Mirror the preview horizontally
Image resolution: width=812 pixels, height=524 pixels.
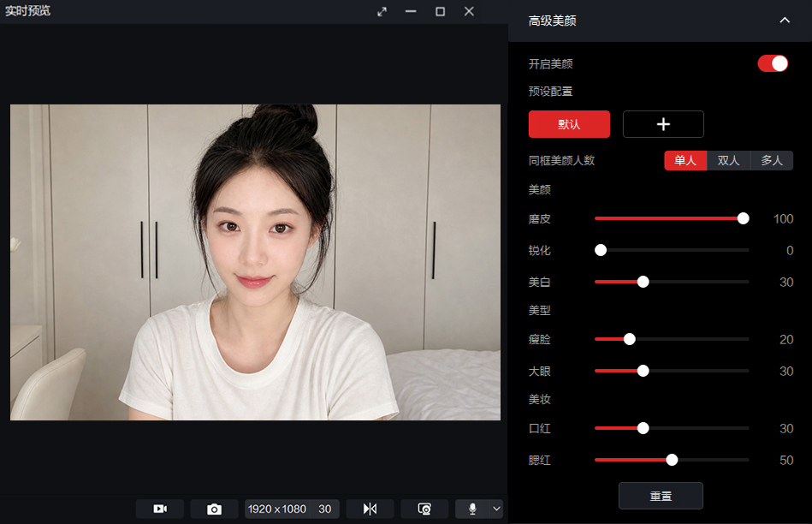pyautogui.click(x=370, y=509)
